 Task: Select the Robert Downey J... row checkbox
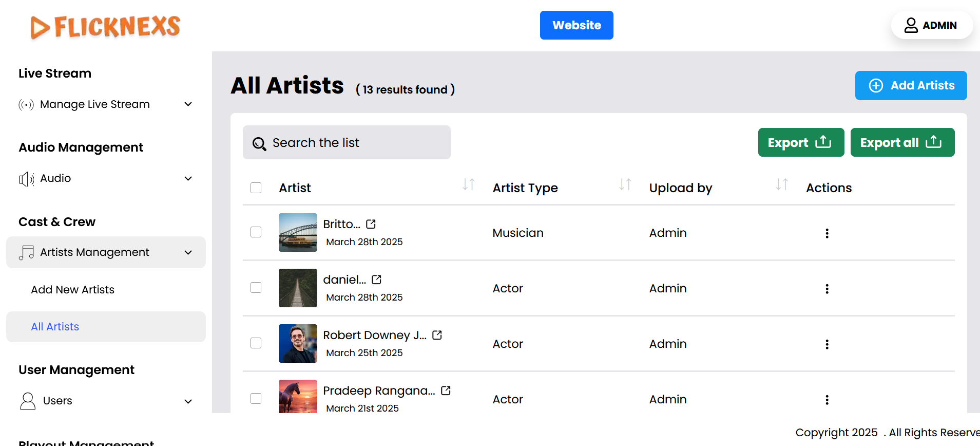point(256,343)
